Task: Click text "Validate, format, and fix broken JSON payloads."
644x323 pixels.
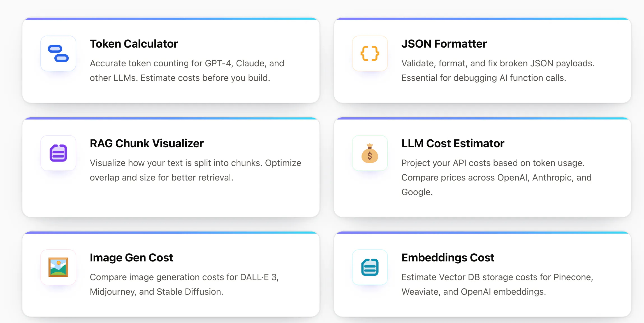Action: click(x=498, y=63)
